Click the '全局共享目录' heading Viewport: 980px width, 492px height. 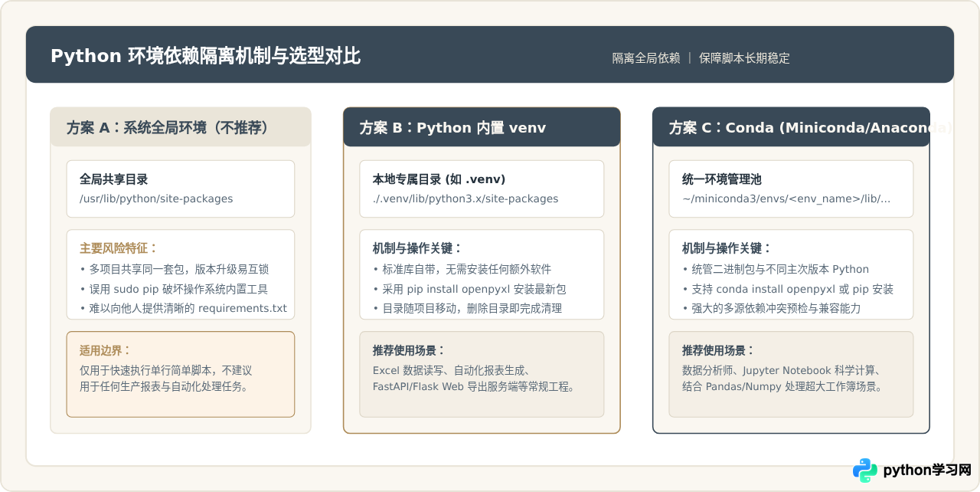pos(113,179)
